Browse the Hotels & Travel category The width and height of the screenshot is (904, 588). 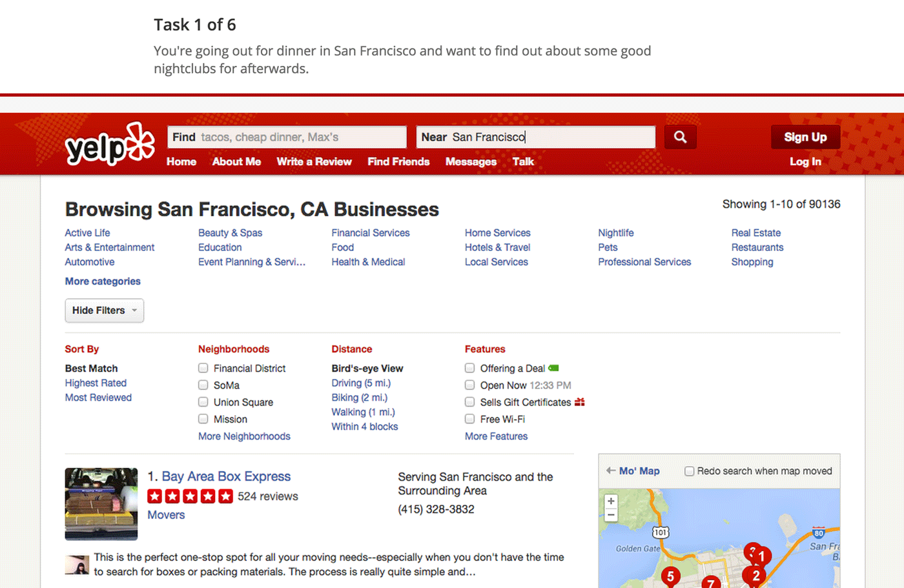click(x=497, y=247)
